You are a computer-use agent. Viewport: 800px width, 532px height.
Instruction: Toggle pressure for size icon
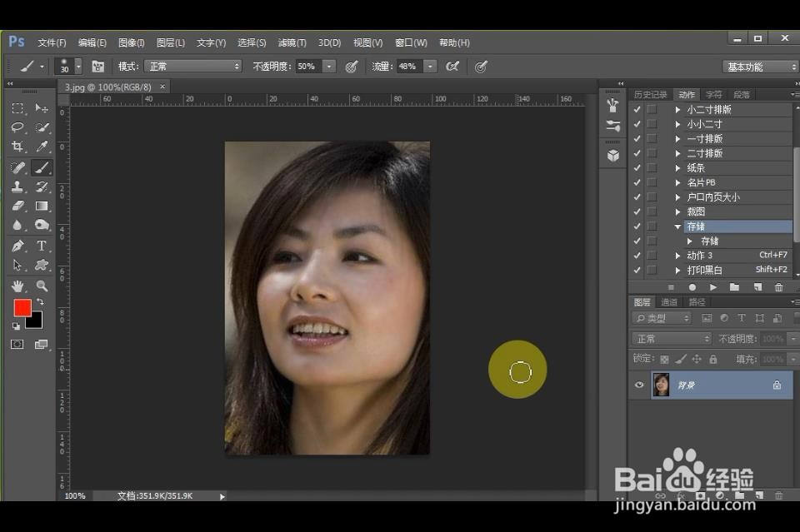[481, 67]
